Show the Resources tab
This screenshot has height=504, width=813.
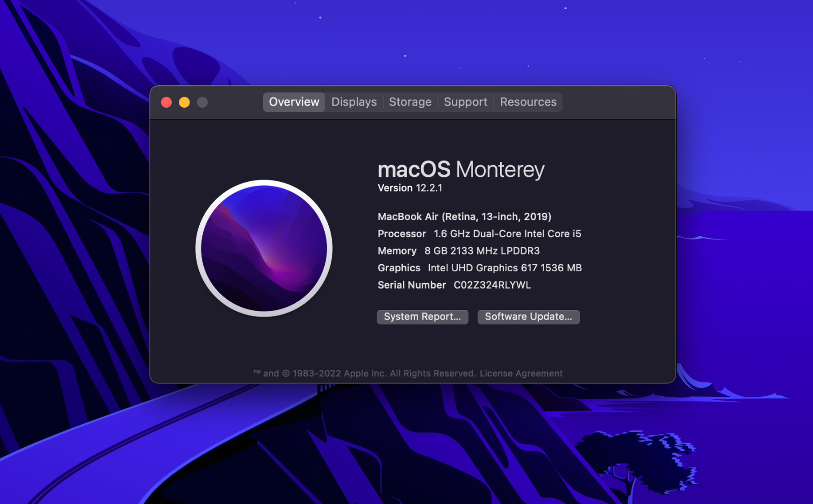[528, 102]
